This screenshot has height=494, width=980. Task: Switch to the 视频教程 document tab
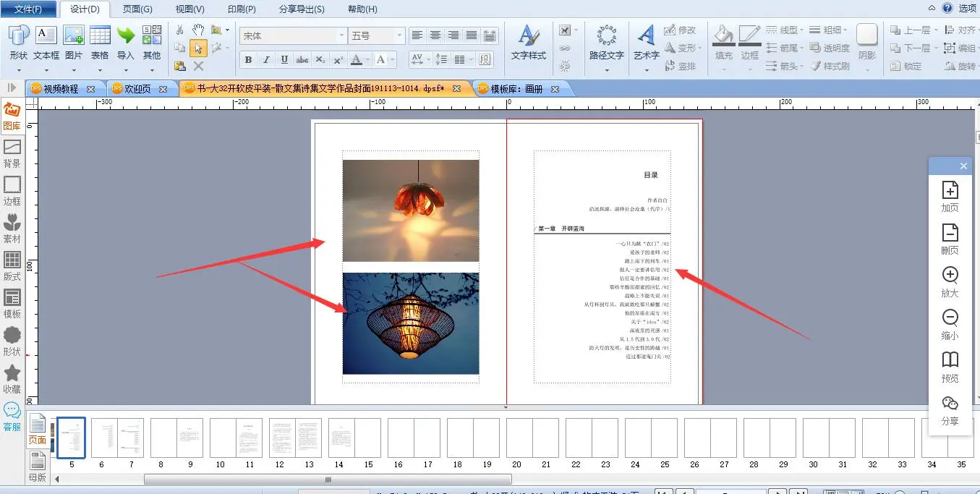[61, 89]
